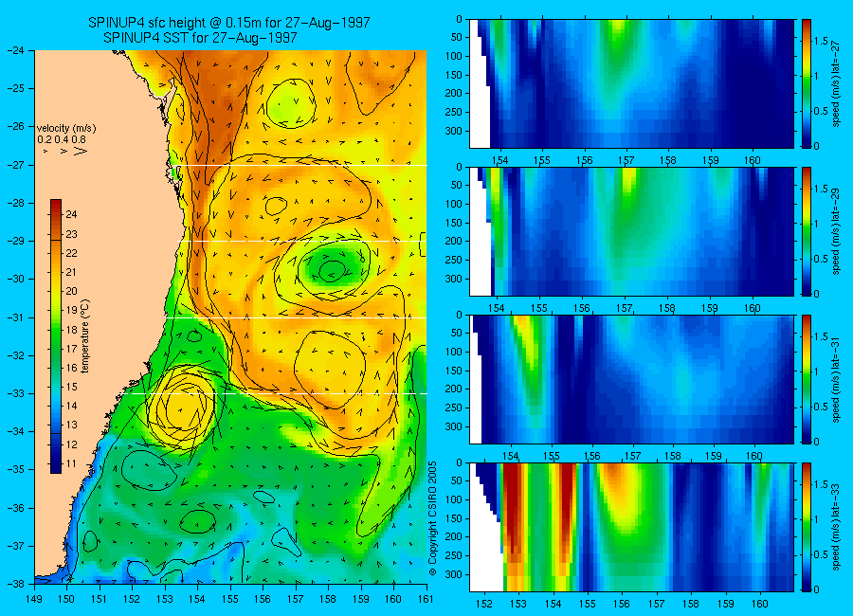Click the '152' longitude label under the lat=-33 panel
Image resolution: width=853 pixels, height=616 pixels.
(x=483, y=604)
